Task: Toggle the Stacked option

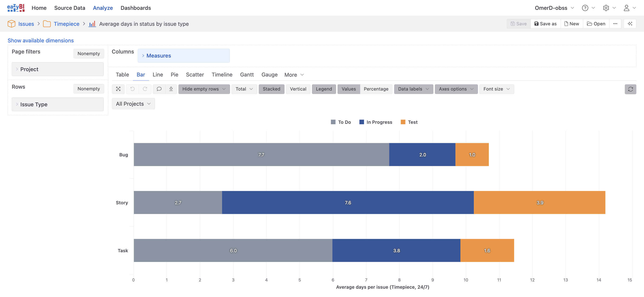Action: (x=271, y=89)
